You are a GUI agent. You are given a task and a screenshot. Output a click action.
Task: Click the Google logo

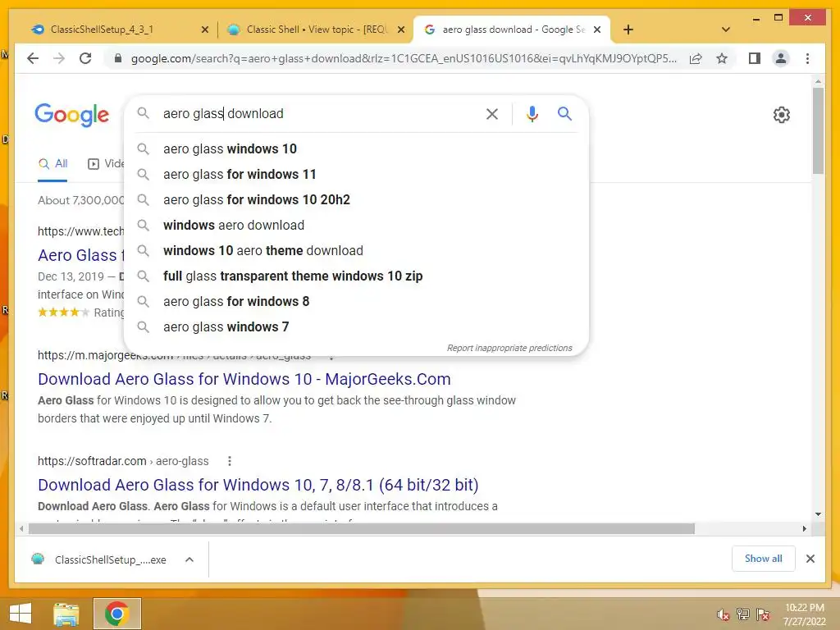72,114
